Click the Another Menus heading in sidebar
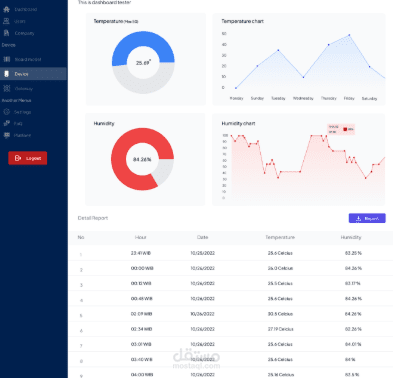 tap(16, 100)
